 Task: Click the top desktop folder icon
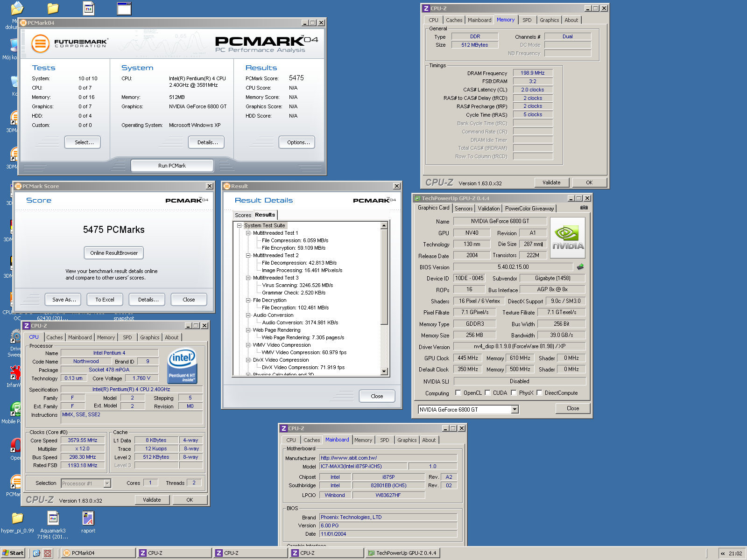pyautogui.click(x=53, y=8)
